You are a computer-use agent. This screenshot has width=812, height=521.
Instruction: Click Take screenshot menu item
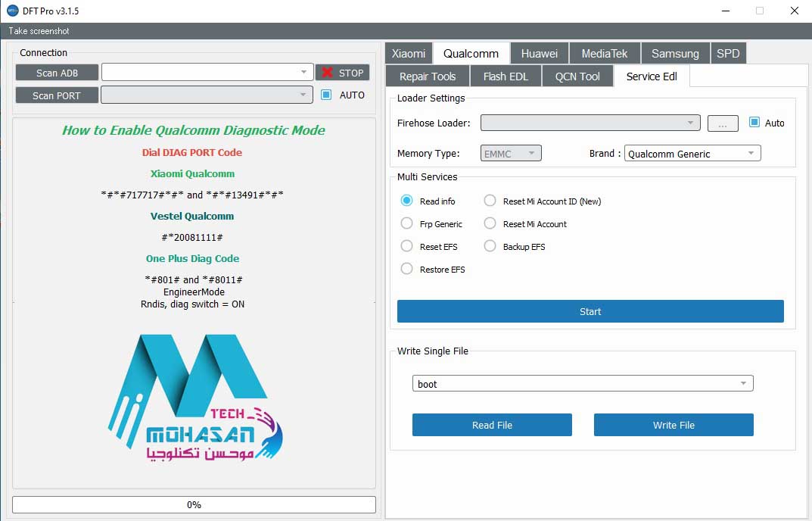pyautogui.click(x=39, y=31)
